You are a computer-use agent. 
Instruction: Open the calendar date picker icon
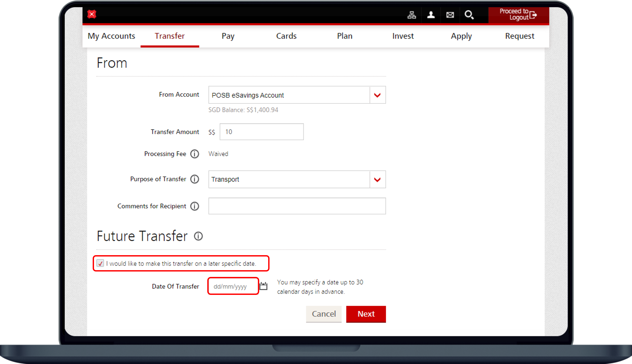263,286
